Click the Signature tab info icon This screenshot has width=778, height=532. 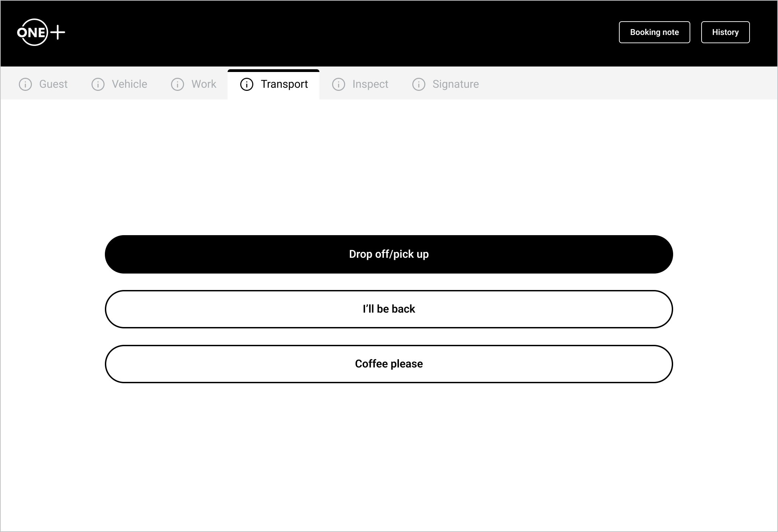[418, 84]
